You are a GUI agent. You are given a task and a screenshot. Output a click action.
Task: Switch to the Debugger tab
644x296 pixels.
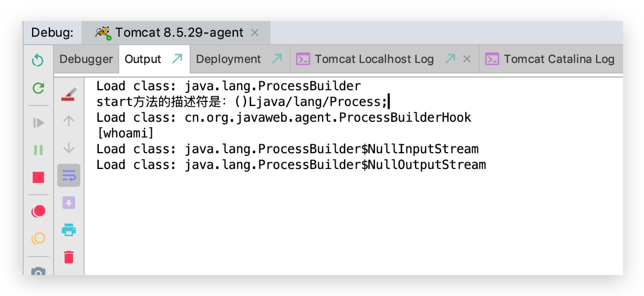click(x=86, y=59)
